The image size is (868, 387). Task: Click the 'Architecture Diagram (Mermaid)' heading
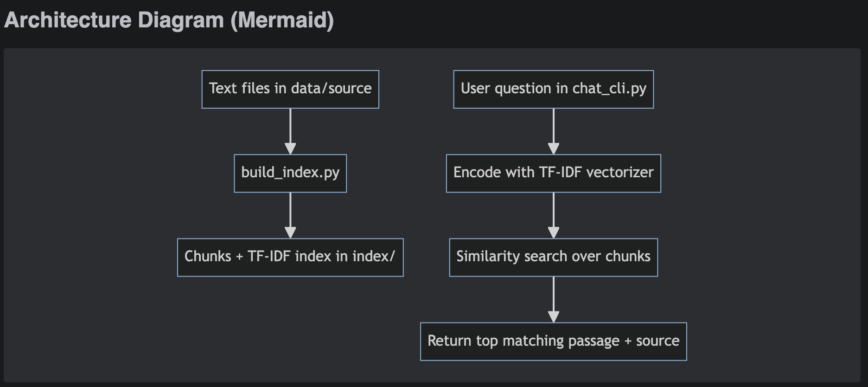tap(169, 20)
